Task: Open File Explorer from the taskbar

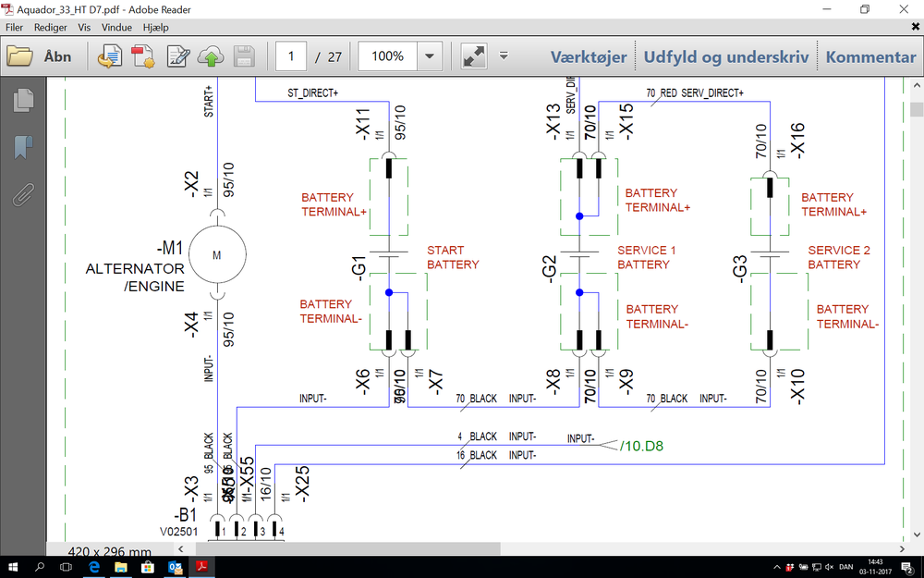Action: point(121,568)
